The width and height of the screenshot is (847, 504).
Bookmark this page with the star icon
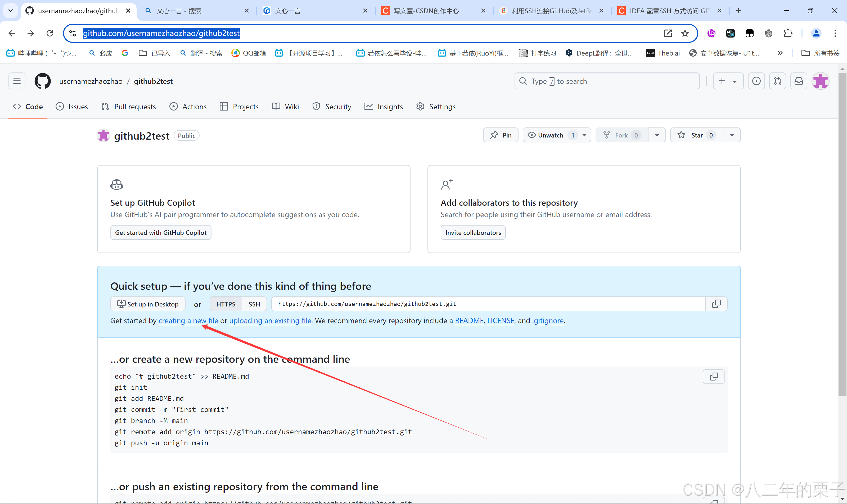pyautogui.click(x=685, y=33)
